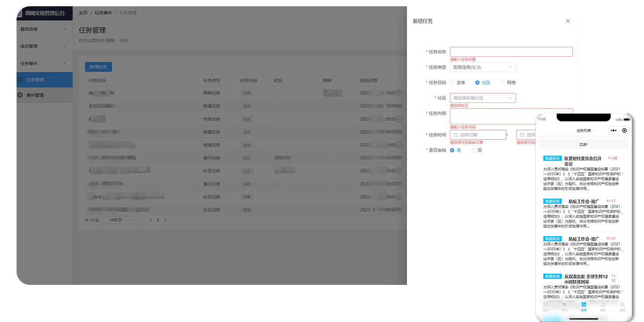Click the mini-program three-dot menu icon
Viewport: 644px width, 322px height.
[613, 131]
